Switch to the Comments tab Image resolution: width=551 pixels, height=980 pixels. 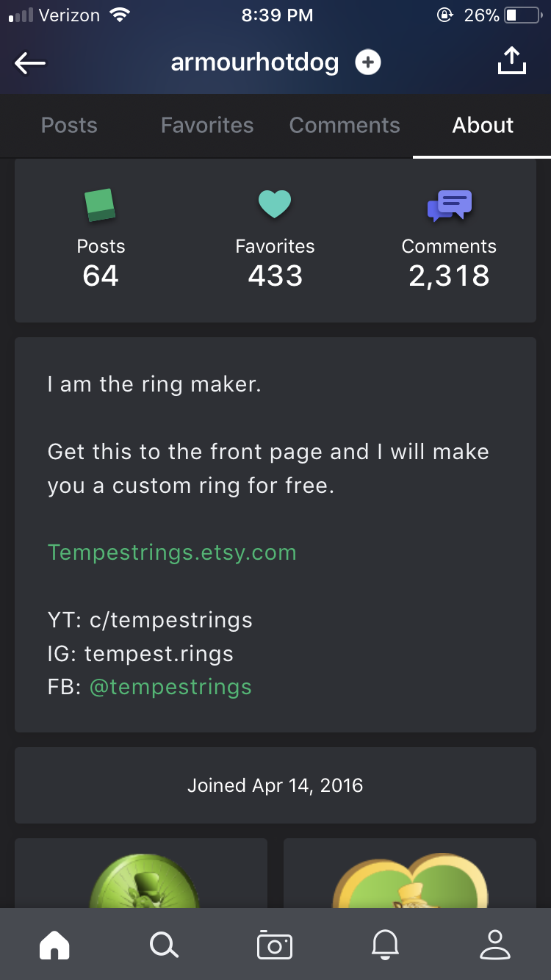345,126
